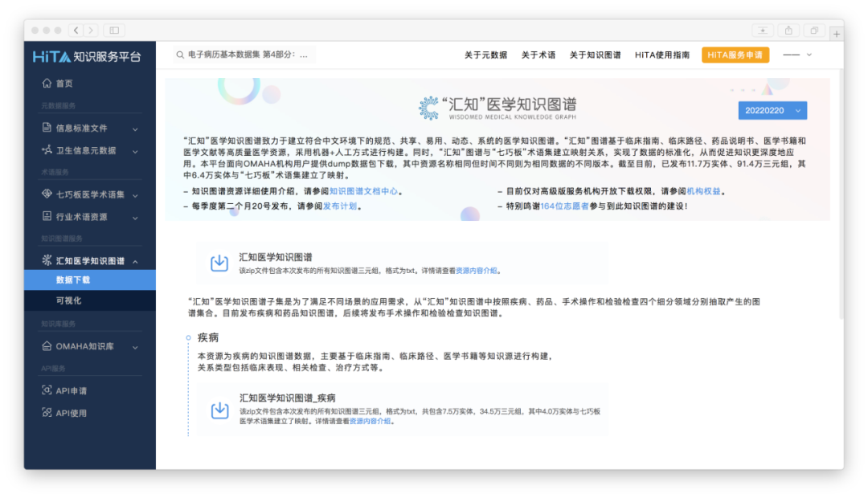Open the 20220220 version dropdown
This screenshot has width=868, height=498.
click(x=772, y=110)
